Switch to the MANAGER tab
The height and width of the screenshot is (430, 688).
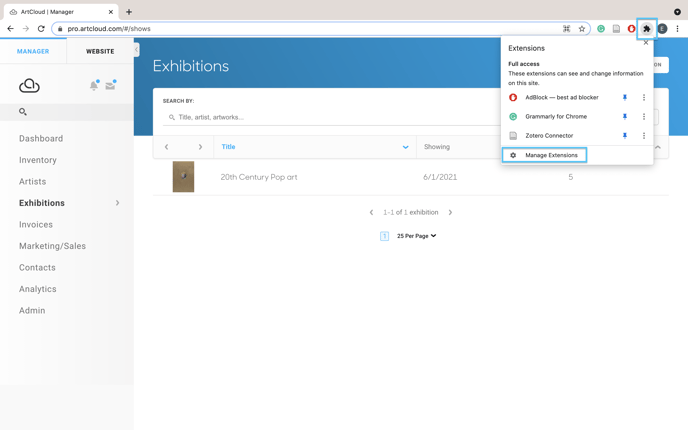point(33,51)
